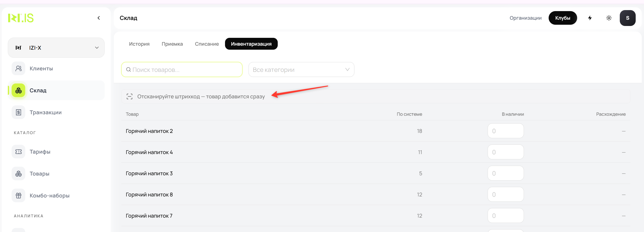Click system quantity 11 for Горячий напиток 4
This screenshot has height=232, width=644.
pyautogui.click(x=420, y=152)
